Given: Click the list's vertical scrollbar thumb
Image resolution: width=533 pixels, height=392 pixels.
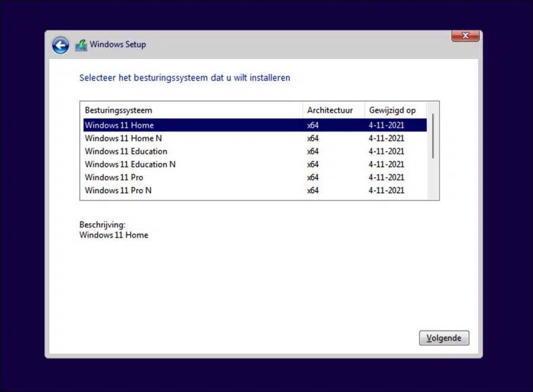Looking at the screenshot, I should (433, 136).
